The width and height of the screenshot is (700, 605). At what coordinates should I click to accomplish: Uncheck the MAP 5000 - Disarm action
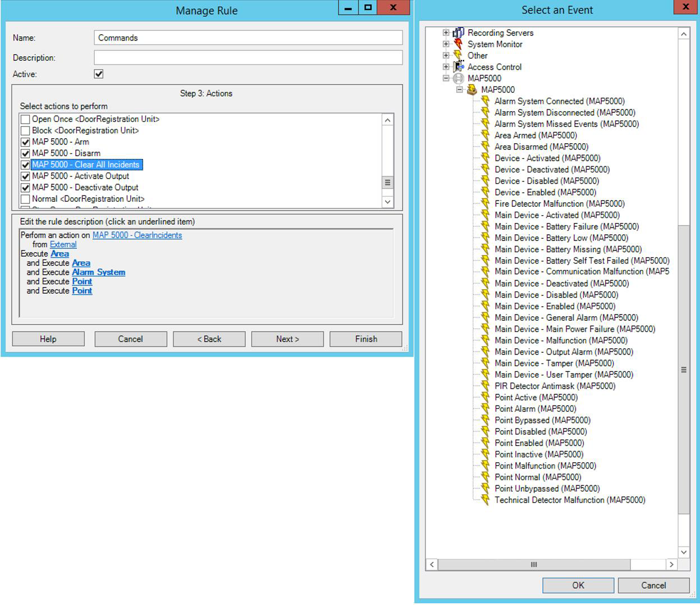click(25, 153)
